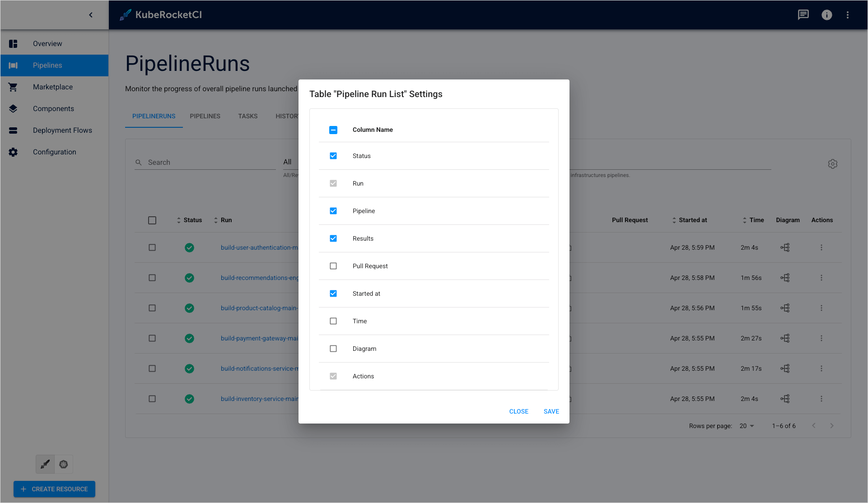
Task: Switch to the Tasks tab
Action: pyautogui.click(x=247, y=116)
